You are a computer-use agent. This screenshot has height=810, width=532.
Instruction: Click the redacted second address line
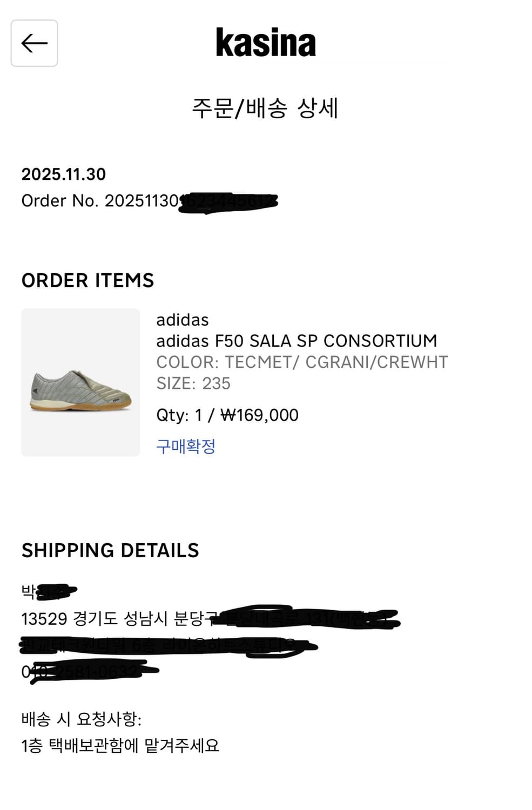click(x=167, y=645)
